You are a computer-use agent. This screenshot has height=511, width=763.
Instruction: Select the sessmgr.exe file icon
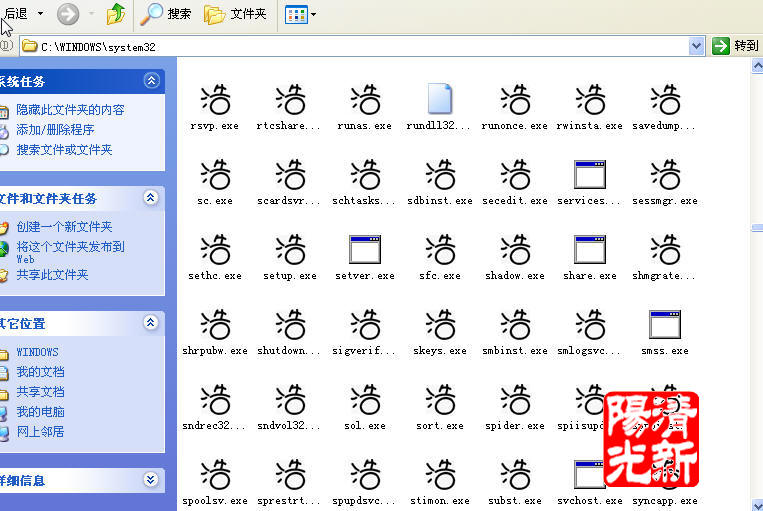[665, 174]
